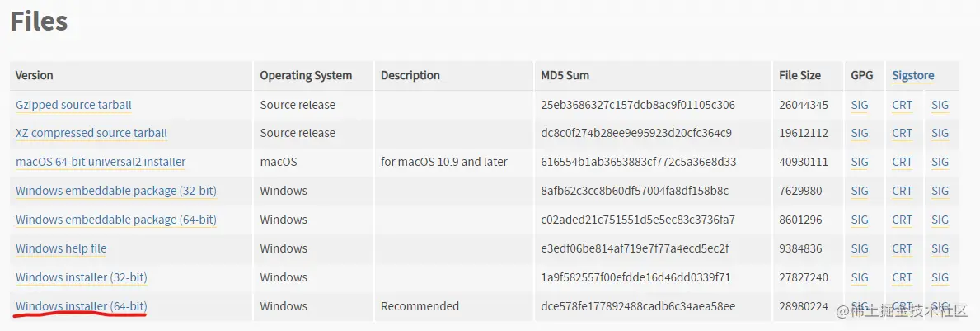Open the Sigstore column header link
Viewport: 980px width, 331px height.
[913, 75]
